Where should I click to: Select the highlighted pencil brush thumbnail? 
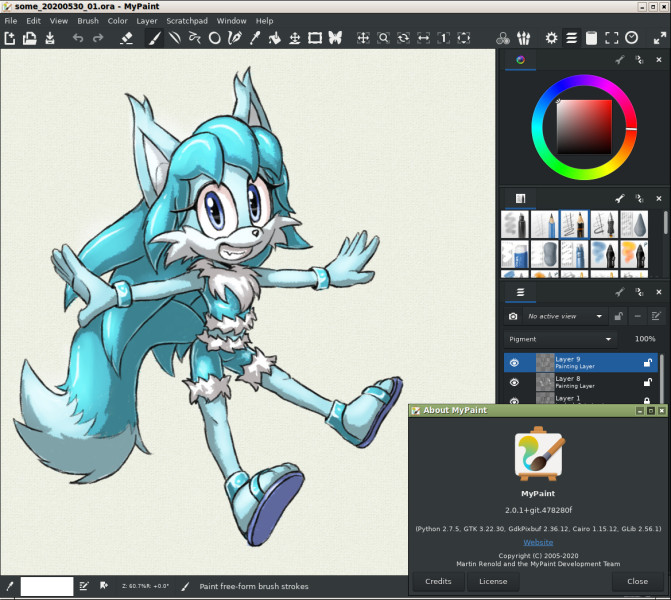[x=574, y=224]
